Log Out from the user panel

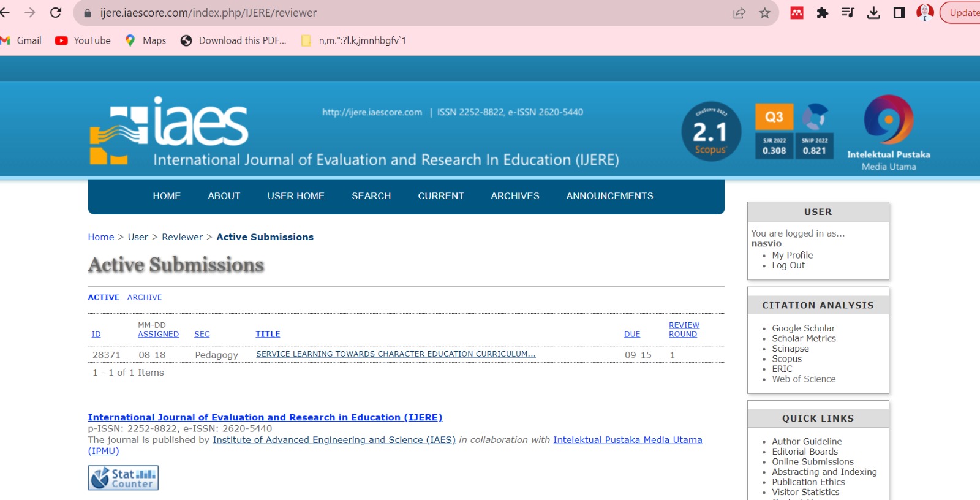click(x=788, y=265)
